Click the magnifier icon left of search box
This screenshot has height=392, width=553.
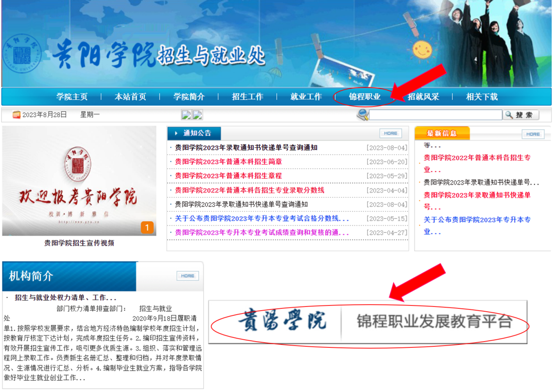tap(363, 115)
